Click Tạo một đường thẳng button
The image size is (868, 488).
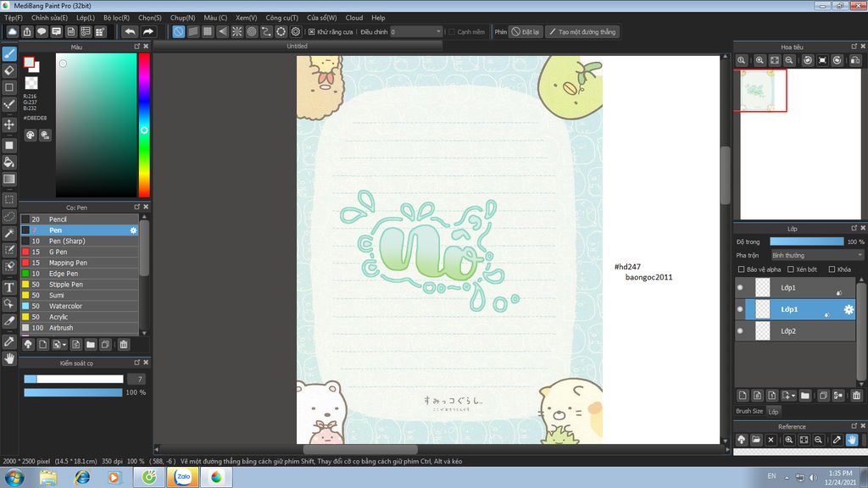pos(581,31)
